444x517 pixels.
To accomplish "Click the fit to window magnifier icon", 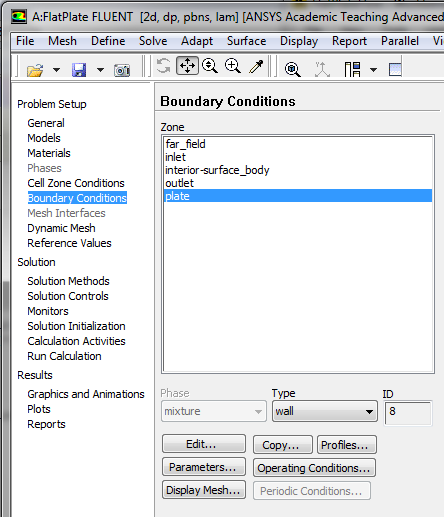I will 293,70.
